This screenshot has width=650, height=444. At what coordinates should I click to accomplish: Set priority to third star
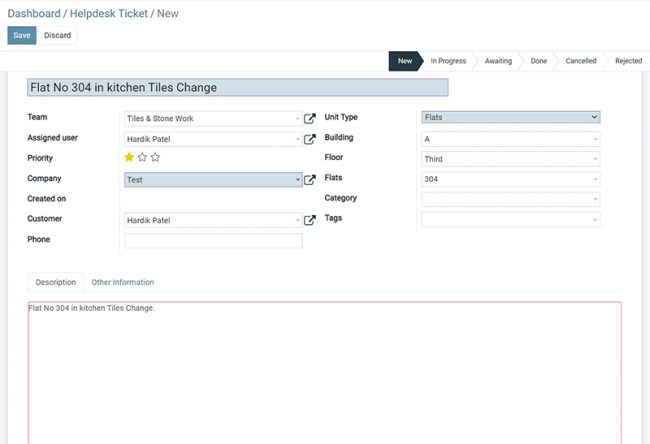click(155, 158)
